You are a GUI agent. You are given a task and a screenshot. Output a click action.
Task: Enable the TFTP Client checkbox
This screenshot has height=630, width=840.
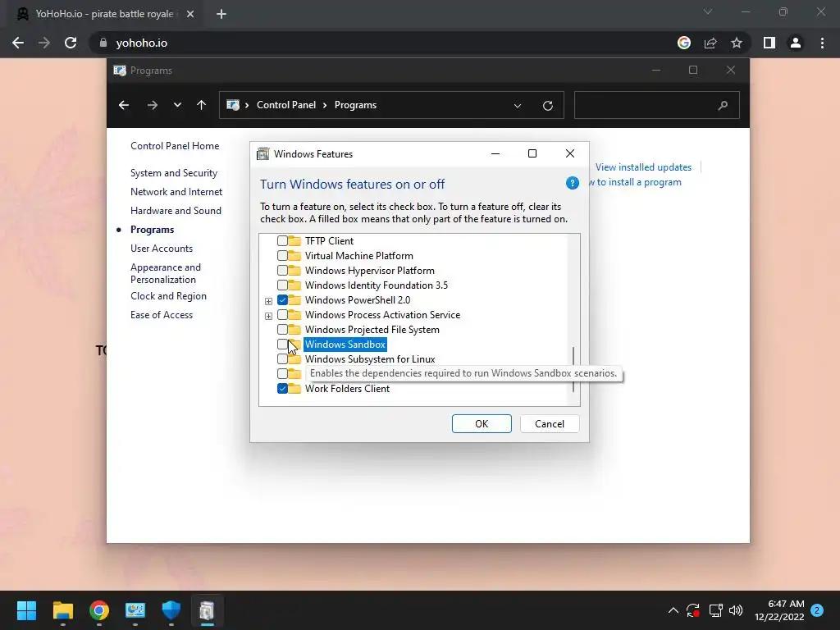click(x=282, y=241)
